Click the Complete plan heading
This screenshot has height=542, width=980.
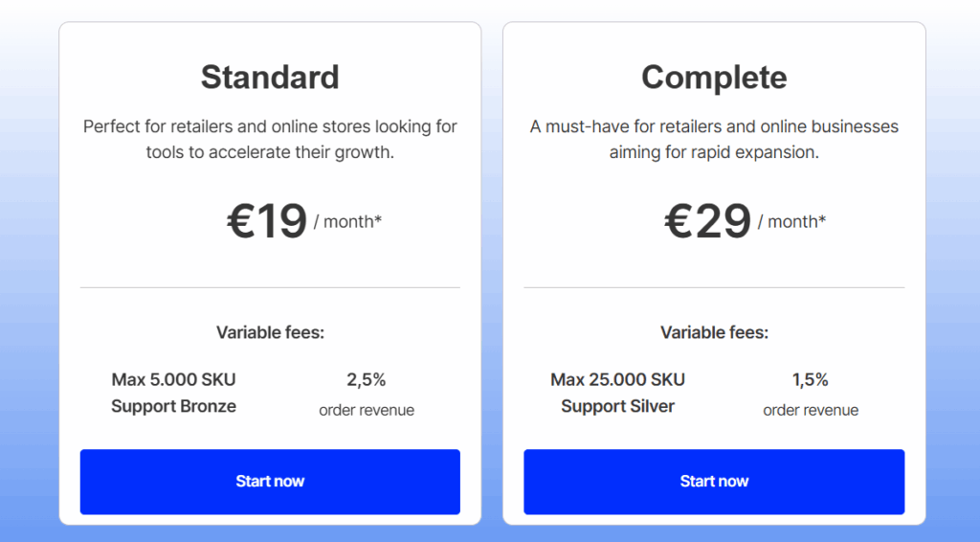(x=714, y=77)
